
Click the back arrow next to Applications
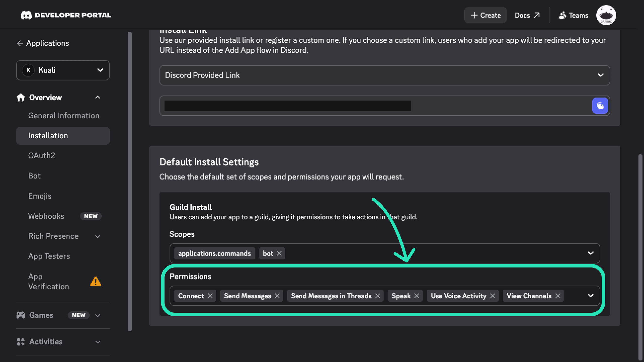click(20, 43)
